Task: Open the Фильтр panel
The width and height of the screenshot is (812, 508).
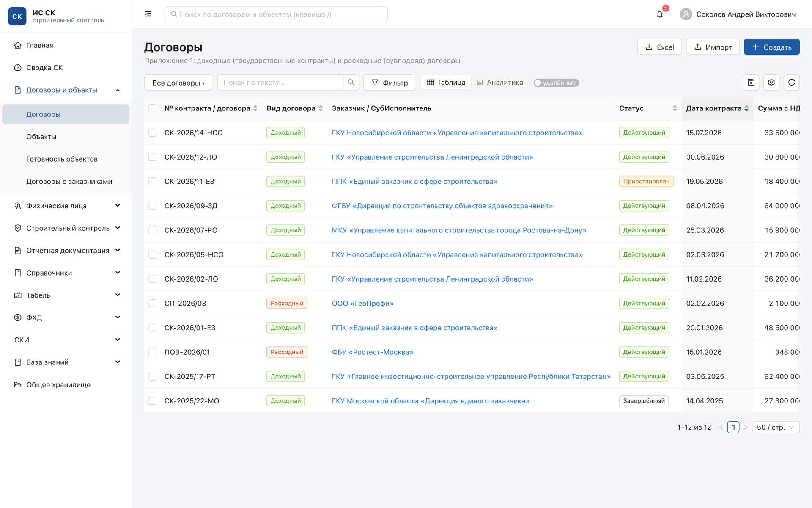Action: click(390, 83)
